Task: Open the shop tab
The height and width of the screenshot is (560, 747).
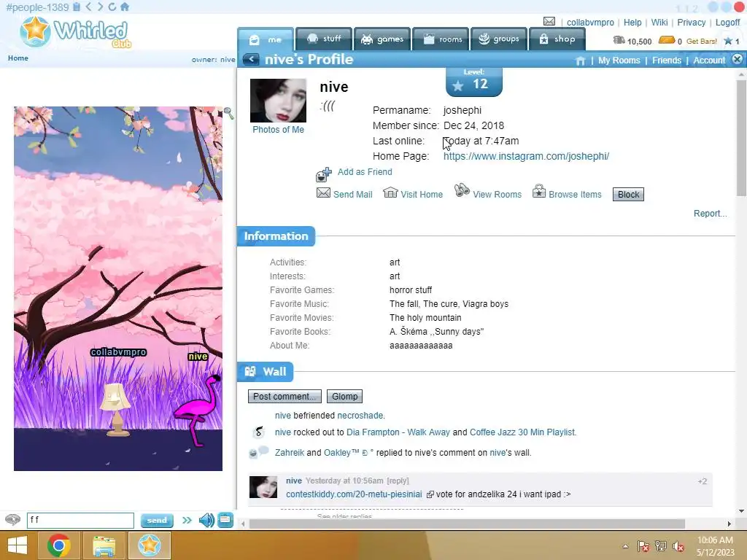Action: click(x=557, y=39)
